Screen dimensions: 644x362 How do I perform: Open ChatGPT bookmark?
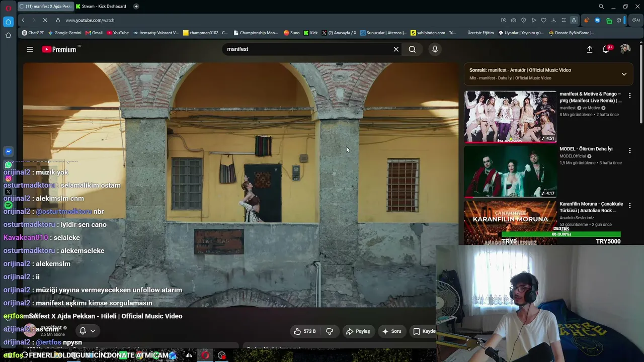[x=33, y=33]
